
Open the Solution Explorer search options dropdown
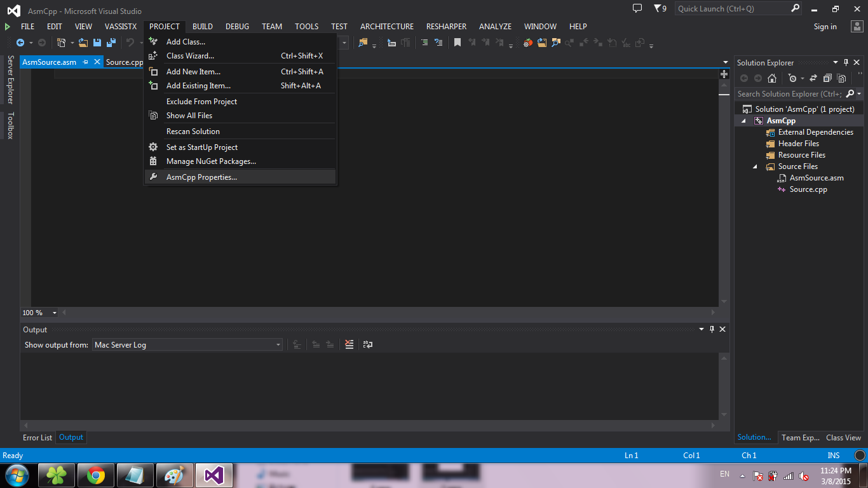[x=859, y=94]
